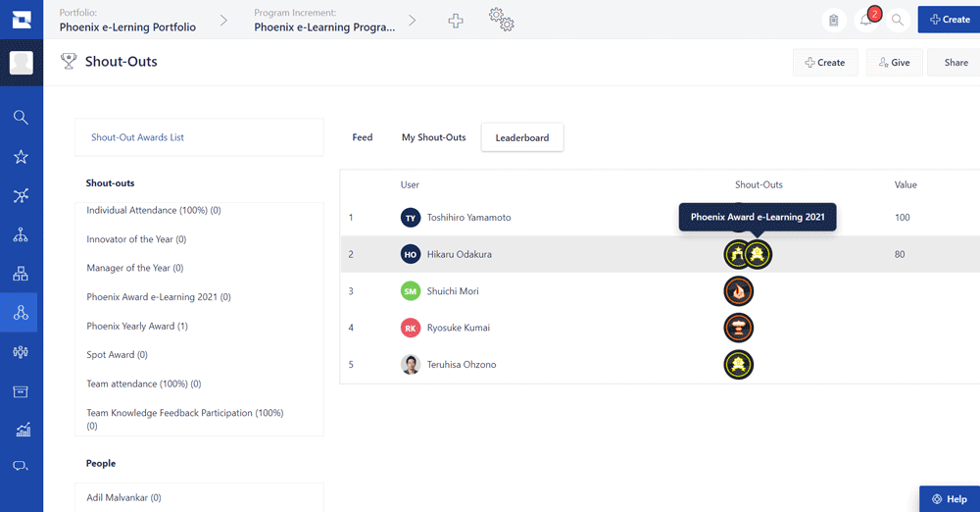Click the top-bar search magnifier icon
This screenshot has width=980, height=512.
click(x=898, y=20)
